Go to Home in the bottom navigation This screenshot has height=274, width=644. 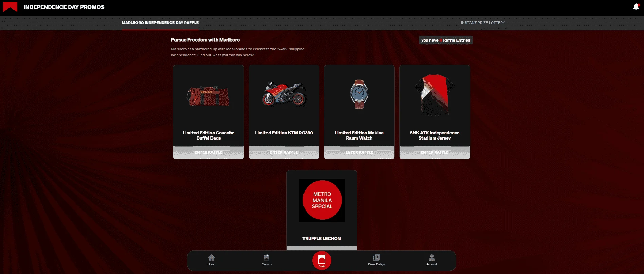click(x=211, y=260)
